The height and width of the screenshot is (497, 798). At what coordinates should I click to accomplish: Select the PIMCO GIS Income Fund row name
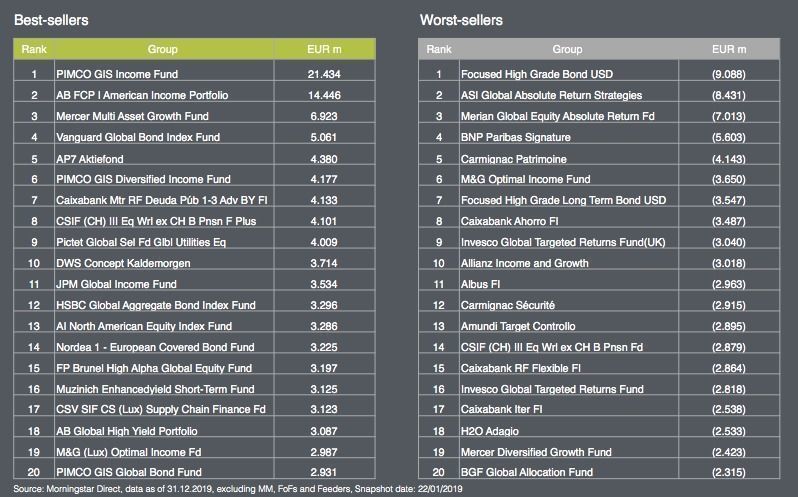point(117,74)
